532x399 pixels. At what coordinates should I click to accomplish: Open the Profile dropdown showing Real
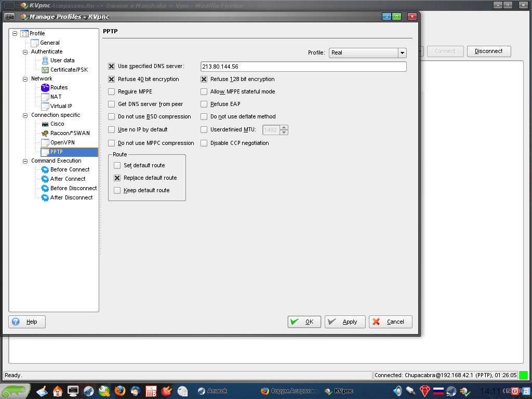click(x=367, y=53)
